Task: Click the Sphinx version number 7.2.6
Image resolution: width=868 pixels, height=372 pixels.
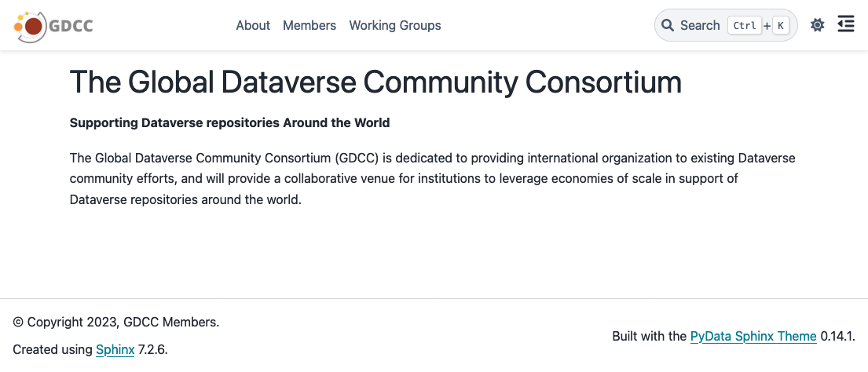Action: click(152, 349)
